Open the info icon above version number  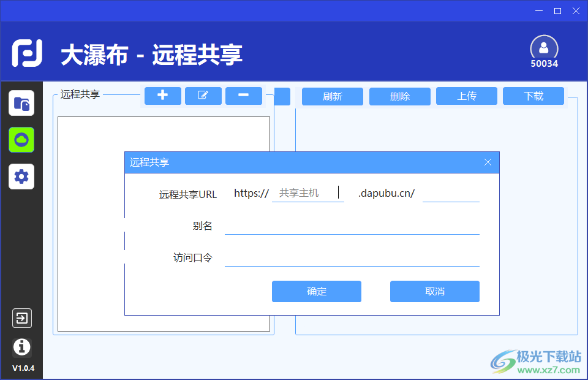coord(21,348)
